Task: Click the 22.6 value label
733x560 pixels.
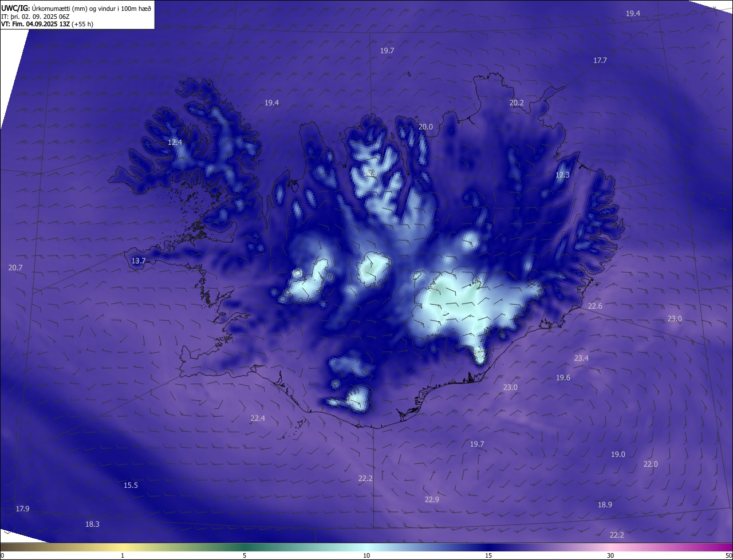Action: [595, 306]
